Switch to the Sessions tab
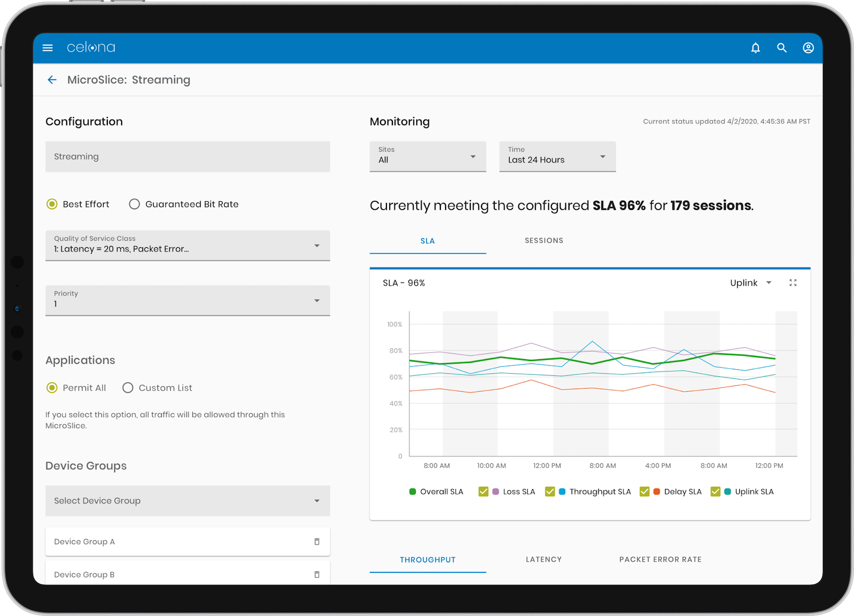 click(544, 241)
